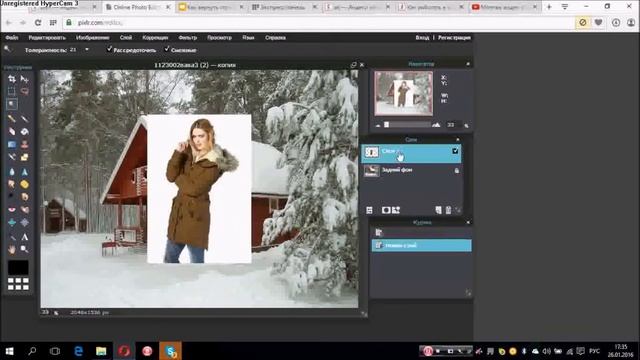Open the Справка help menu
This screenshot has height=360, width=640.
pyautogui.click(x=275, y=38)
